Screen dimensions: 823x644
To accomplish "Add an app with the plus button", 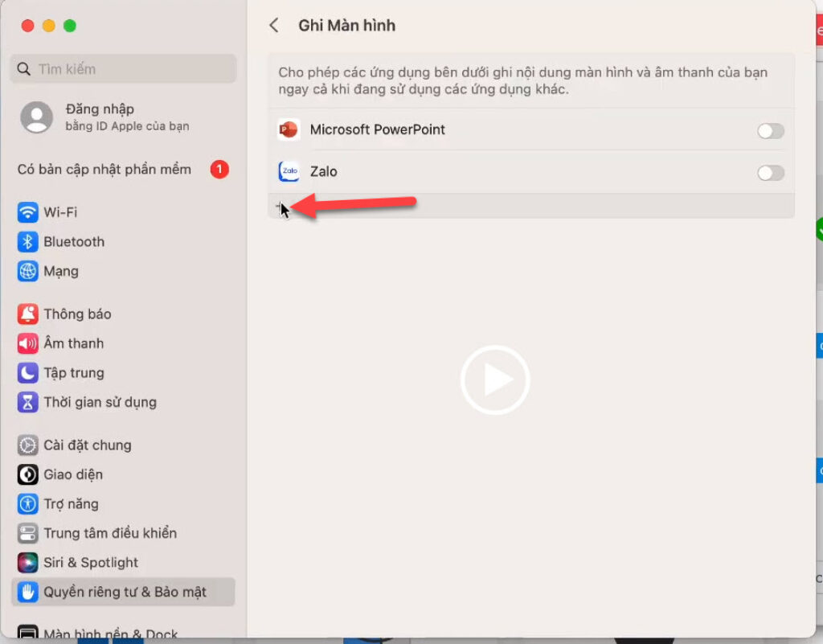I will pyautogui.click(x=280, y=207).
